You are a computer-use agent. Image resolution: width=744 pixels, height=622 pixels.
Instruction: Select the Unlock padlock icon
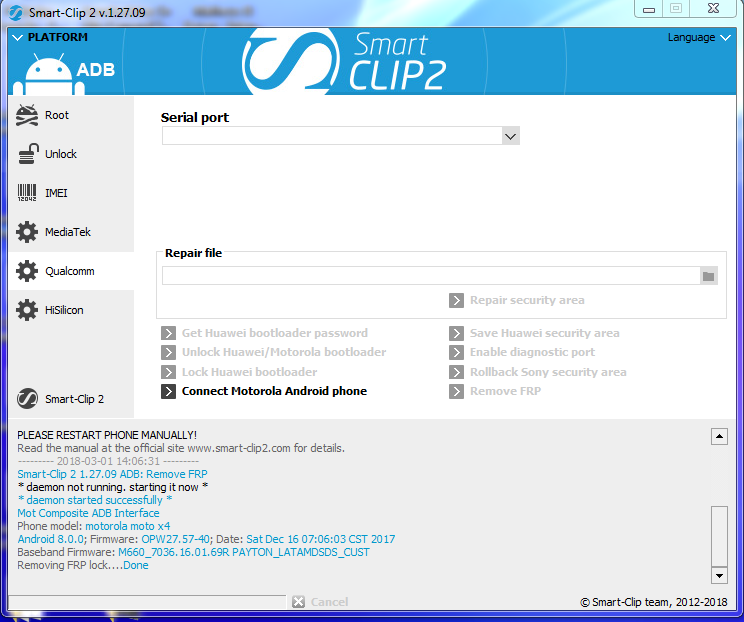point(28,154)
